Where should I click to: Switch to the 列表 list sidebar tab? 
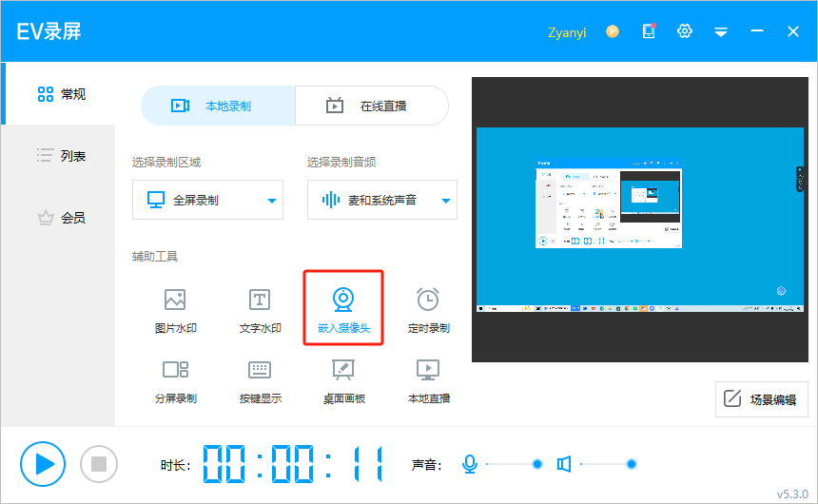[61, 155]
